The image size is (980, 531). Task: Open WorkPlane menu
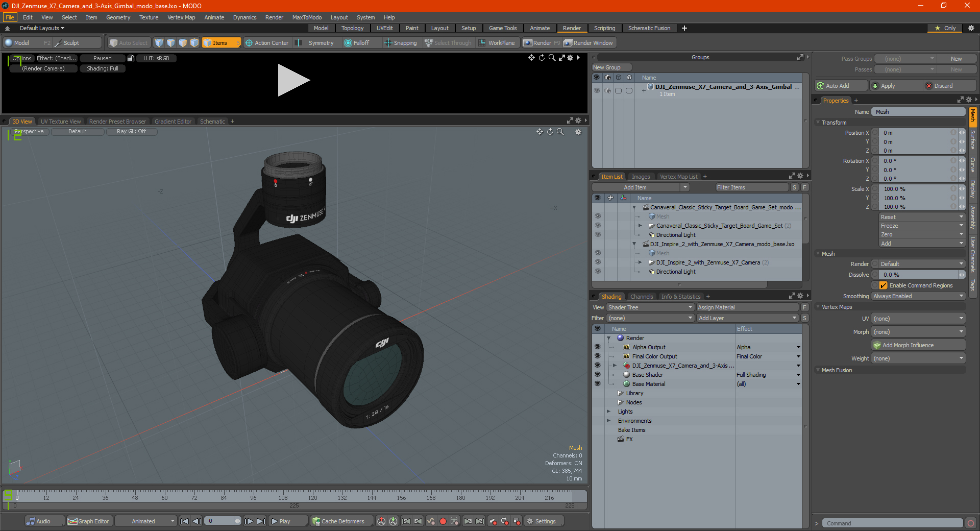click(497, 43)
